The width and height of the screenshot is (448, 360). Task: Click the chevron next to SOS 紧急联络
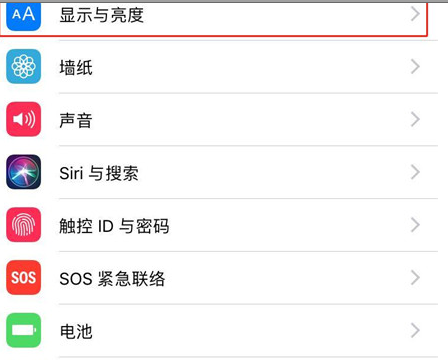click(415, 278)
